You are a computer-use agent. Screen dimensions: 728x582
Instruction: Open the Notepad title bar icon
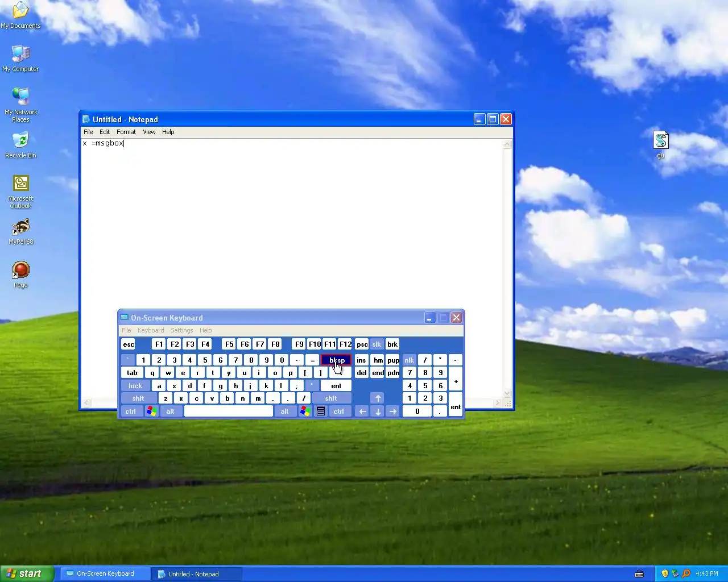pos(86,119)
